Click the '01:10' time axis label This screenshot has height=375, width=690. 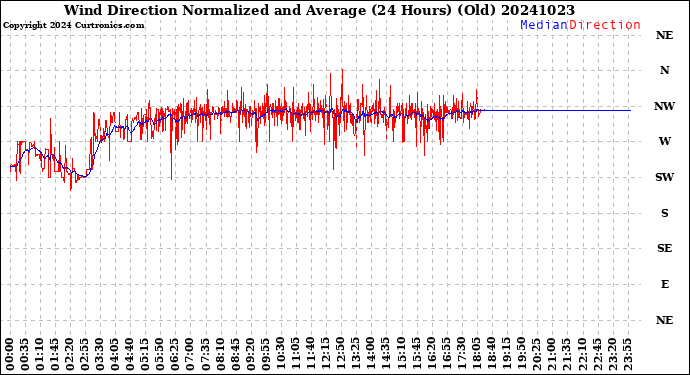pyautogui.click(x=40, y=354)
